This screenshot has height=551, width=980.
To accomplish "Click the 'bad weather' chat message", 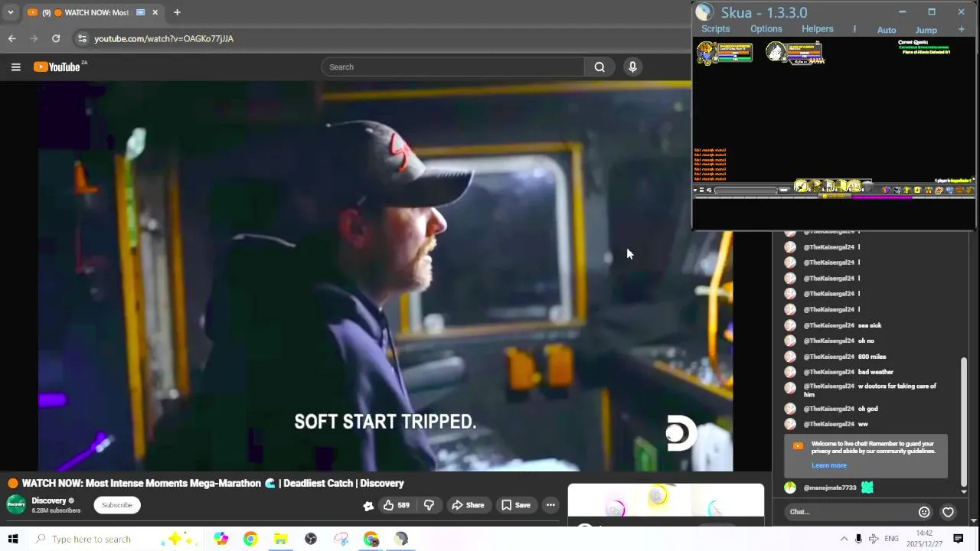I will pos(876,372).
